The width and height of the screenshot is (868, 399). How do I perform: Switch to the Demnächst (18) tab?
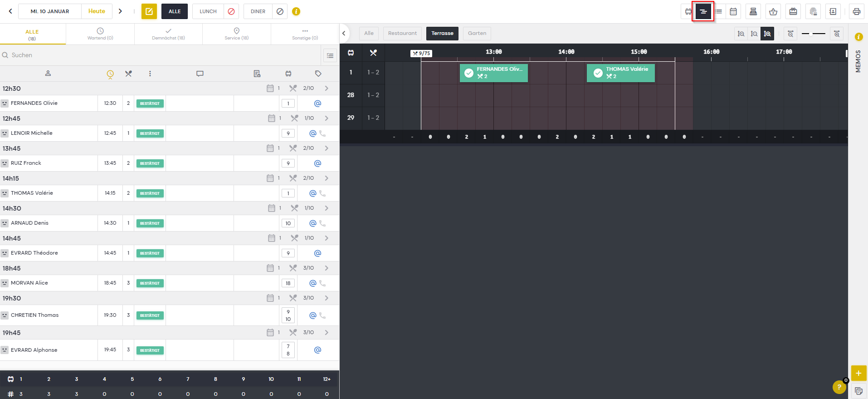click(168, 34)
